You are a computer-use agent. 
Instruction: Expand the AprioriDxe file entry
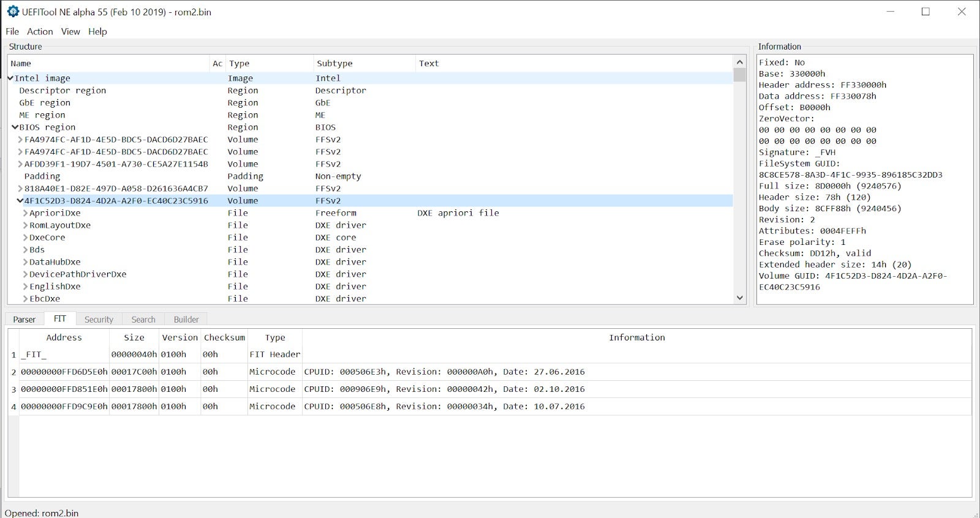click(25, 213)
